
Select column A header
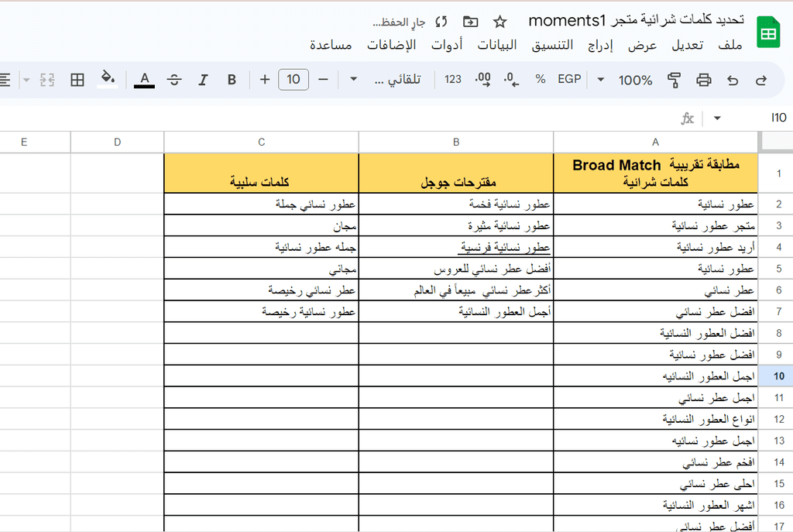point(655,142)
